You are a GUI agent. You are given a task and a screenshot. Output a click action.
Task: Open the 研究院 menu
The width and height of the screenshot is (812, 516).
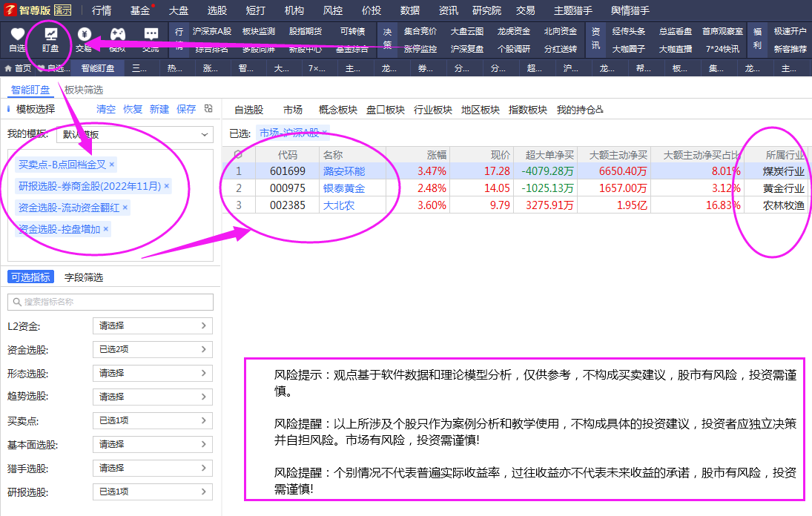(x=486, y=10)
